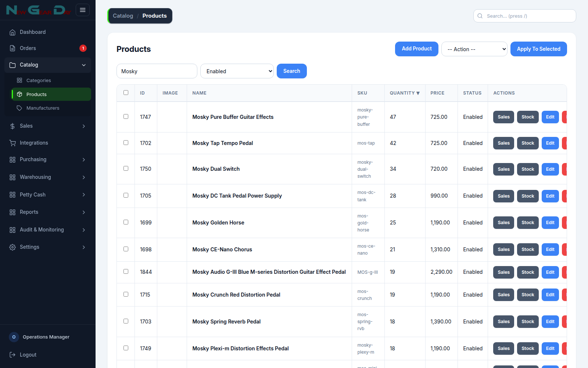Expand the Reports menu chevron
The width and height of the screenshot is (588, 368).
coord(84,212)
